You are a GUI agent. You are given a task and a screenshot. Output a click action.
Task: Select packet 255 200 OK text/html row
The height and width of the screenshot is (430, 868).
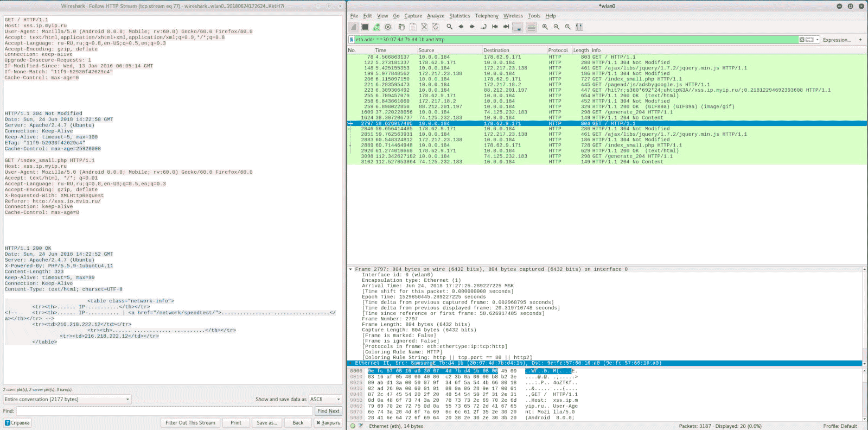pos(607,96)
